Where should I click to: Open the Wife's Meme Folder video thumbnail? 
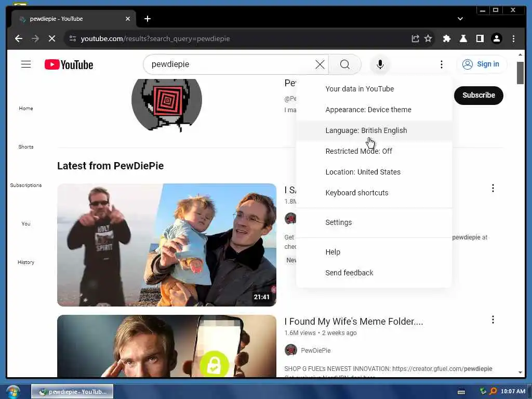click(x=167, y=345)
